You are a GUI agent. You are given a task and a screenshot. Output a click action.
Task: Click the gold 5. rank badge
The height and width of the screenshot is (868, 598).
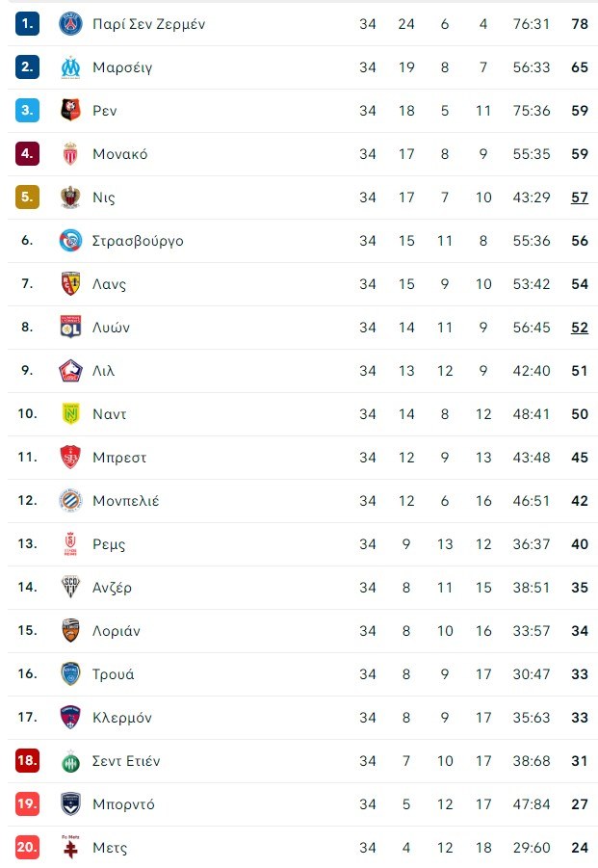click(x=27, y=197)
